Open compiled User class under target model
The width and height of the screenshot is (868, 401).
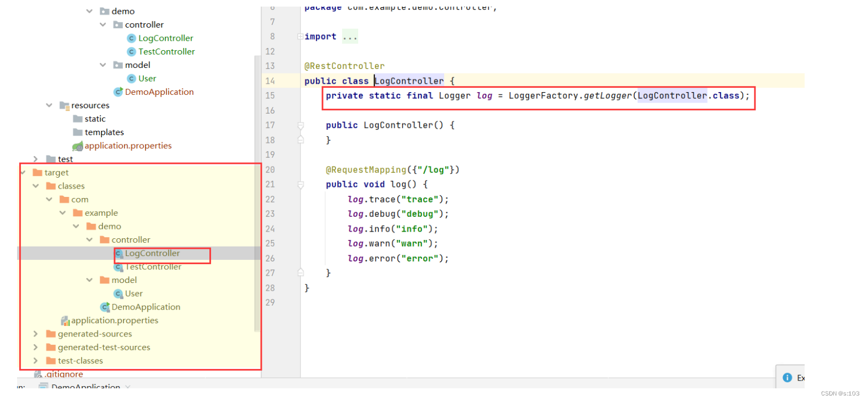point(134,293)
